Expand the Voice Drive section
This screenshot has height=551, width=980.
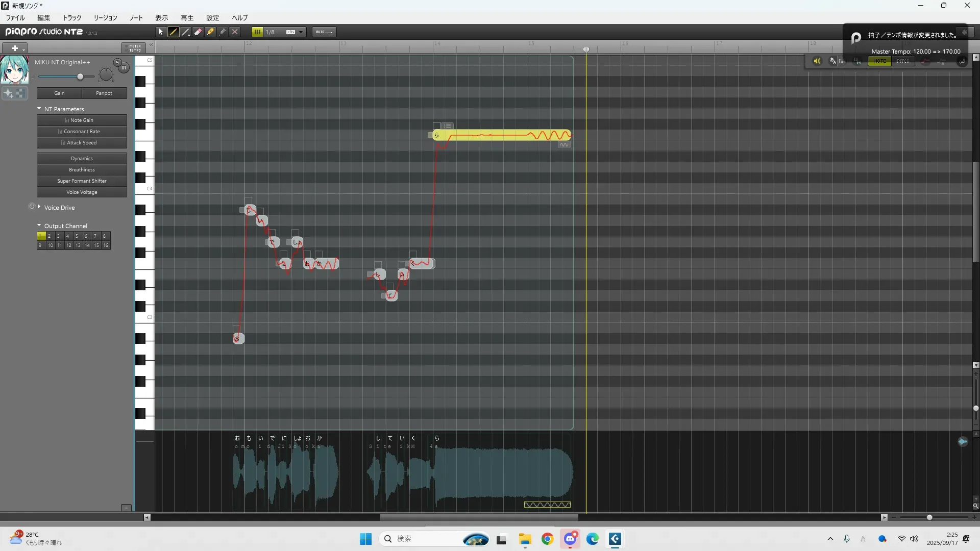(39, 207)
